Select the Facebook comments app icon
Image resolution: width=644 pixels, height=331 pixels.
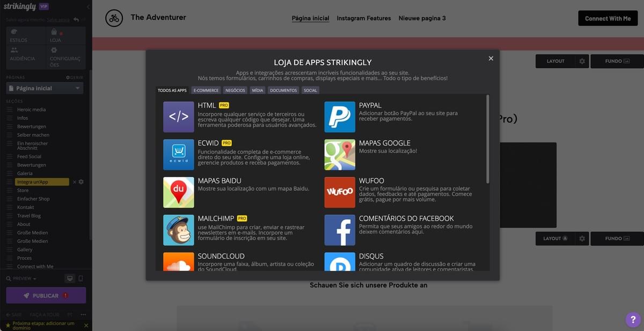point(340,230)
